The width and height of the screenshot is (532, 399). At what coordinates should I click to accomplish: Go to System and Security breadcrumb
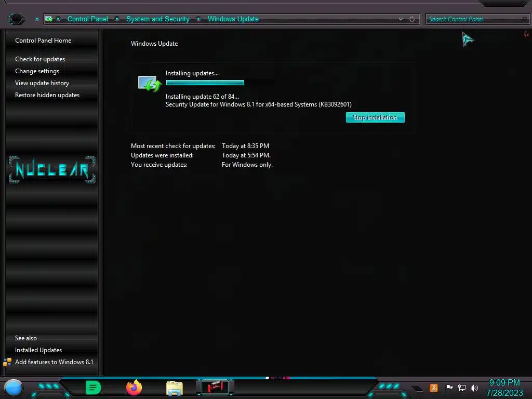[158, 19]
